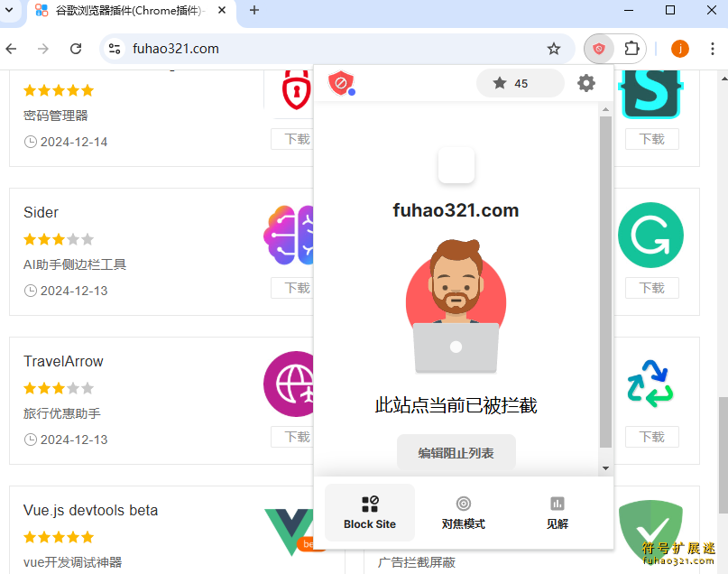Go forward to next page
Image resolution: width=728 pixels, height=574 pixels.
43,49
